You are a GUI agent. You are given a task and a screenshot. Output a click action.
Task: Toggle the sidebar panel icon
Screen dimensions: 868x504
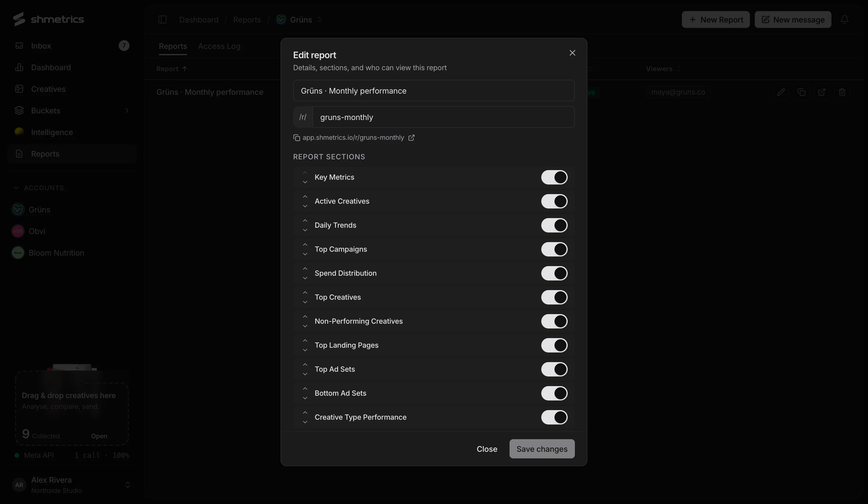[x=162, y=19]
